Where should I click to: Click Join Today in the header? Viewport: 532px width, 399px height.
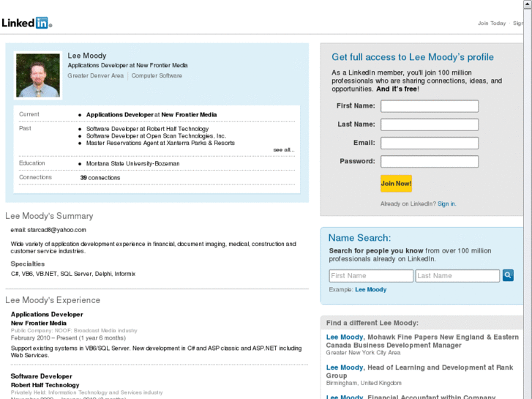pyautogui.click(x=492, y=23)
